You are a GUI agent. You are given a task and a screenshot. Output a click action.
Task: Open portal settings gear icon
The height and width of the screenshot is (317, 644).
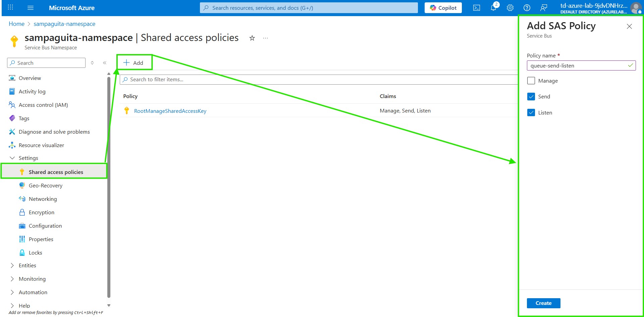pos(510,8)
